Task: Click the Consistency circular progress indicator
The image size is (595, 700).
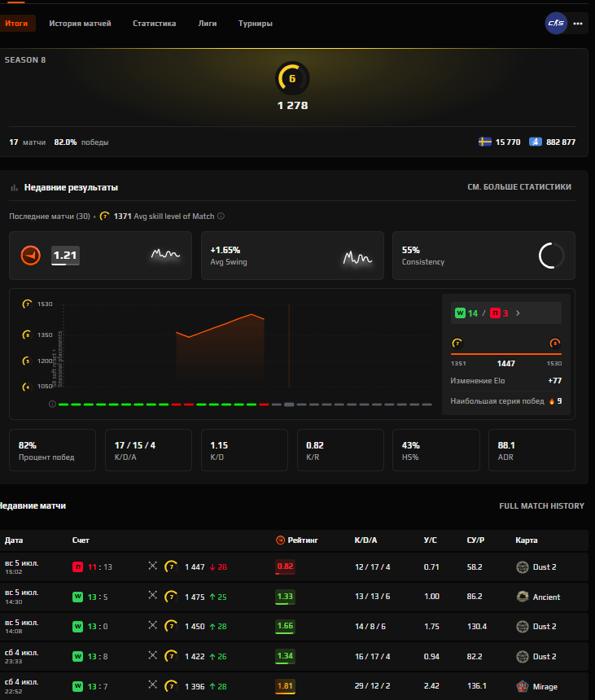Action: coord(552,256)
